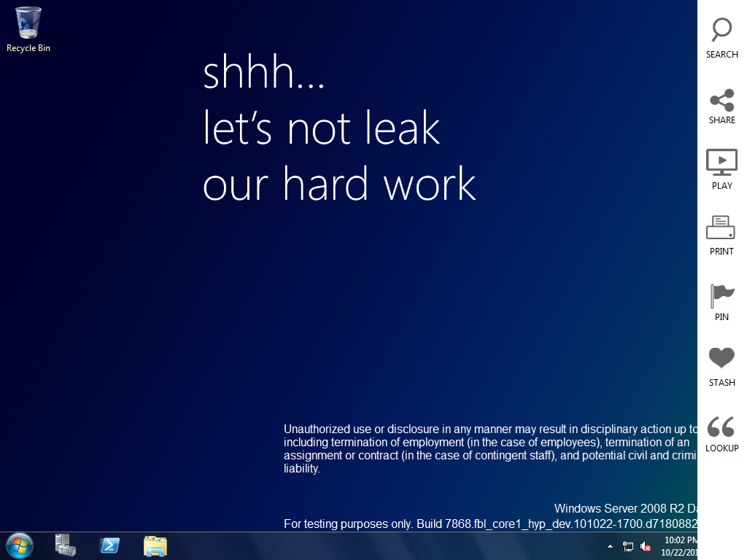This screenshot has width=747, height=560.
Task: Click the network tray icon
Action: pos(628,546)
